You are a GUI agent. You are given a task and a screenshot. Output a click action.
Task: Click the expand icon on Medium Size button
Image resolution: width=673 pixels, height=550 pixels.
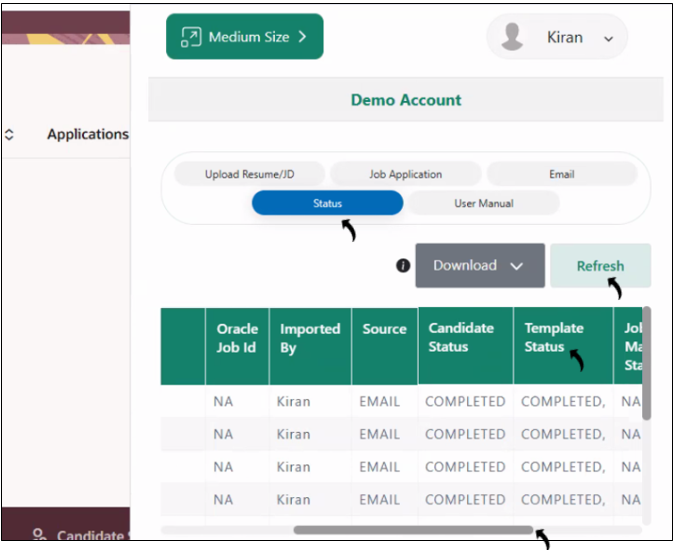point(190,37)
